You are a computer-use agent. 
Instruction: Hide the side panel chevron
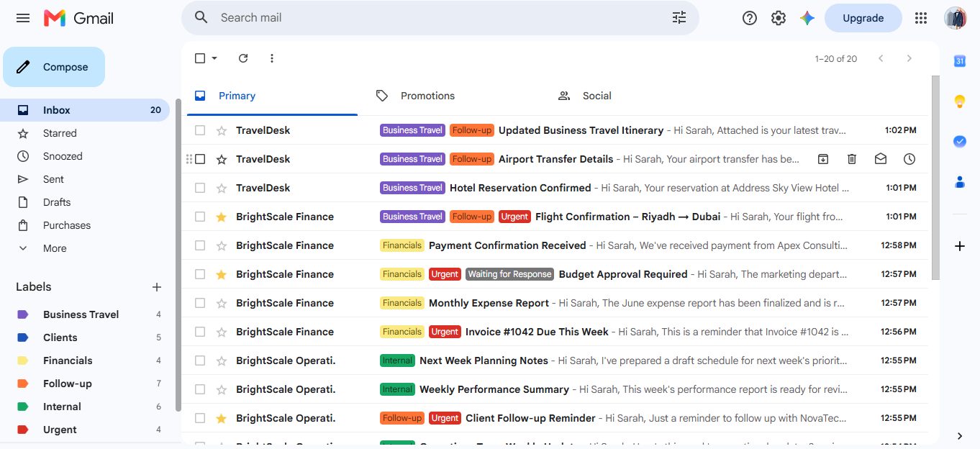click(960, 436)
